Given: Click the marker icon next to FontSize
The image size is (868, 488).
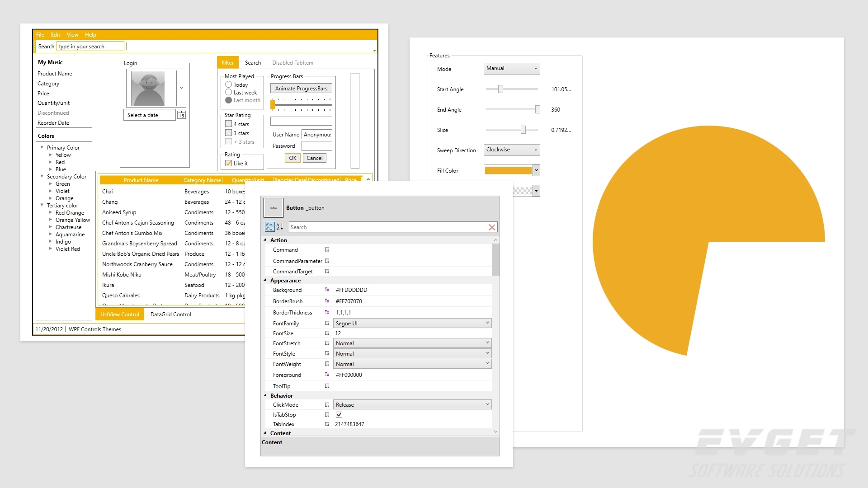Looking at the screenshot, I should 327,333.
